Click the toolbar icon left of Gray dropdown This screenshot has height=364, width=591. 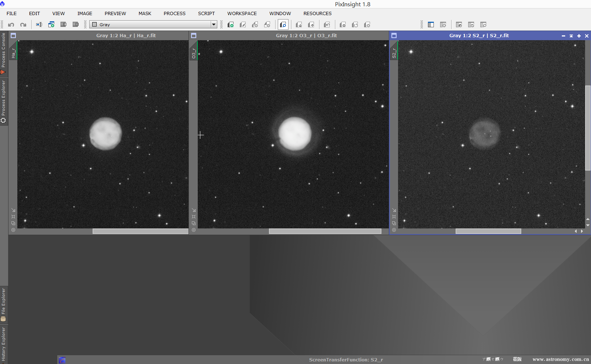point(76,25)
